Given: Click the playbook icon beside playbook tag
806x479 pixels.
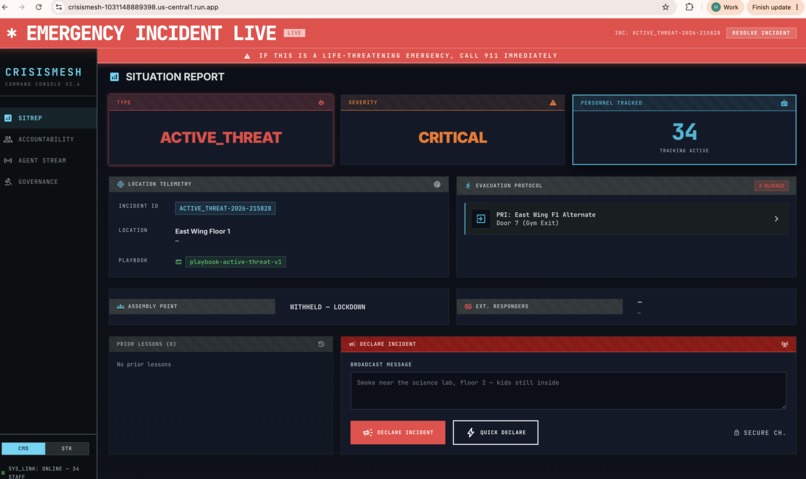Looking at the screenshot, I should pos(178,262).
